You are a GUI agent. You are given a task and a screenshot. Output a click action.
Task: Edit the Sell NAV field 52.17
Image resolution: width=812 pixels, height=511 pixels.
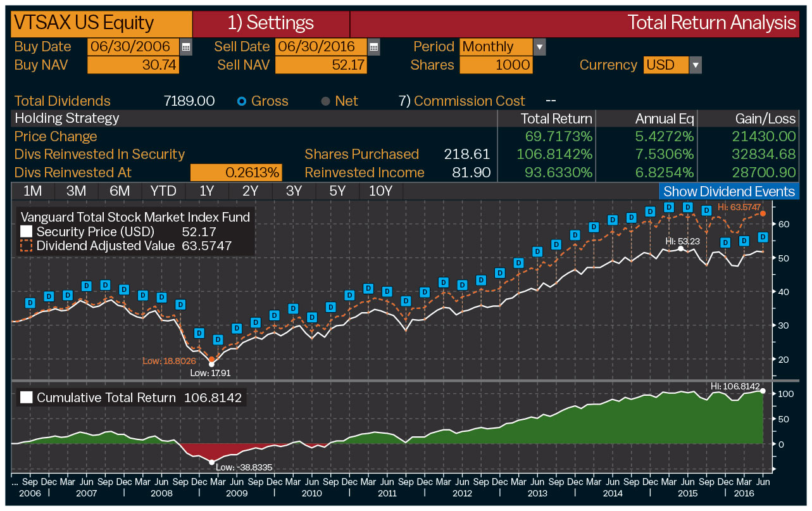coord(322,65)
